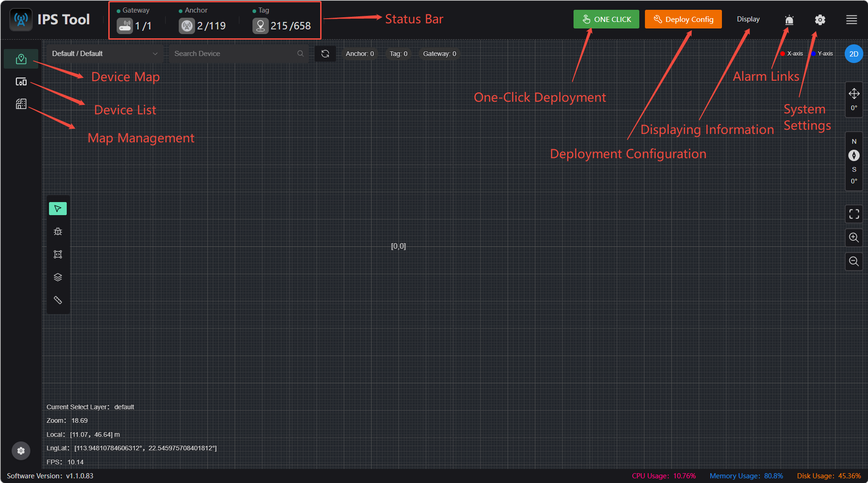Screen dimensions: 868x483
Task: Expand the Default / Default map dropdown
Action: pyautogui.click(x=105, y=54)
